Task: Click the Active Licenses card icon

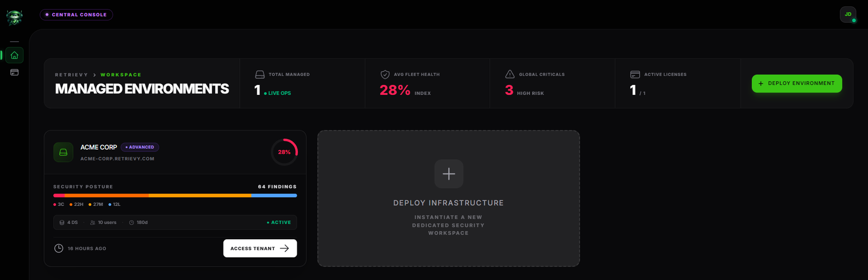Action: [x=635, y=74]
